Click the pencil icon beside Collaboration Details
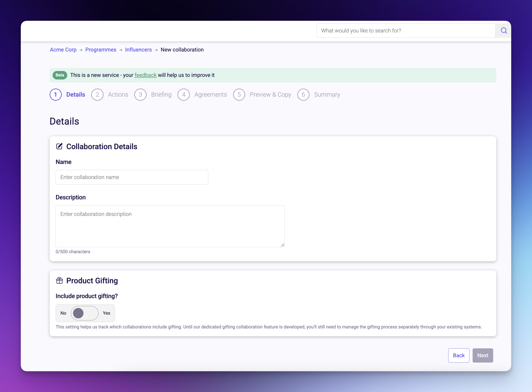532x392 pixels. [59, 146]
